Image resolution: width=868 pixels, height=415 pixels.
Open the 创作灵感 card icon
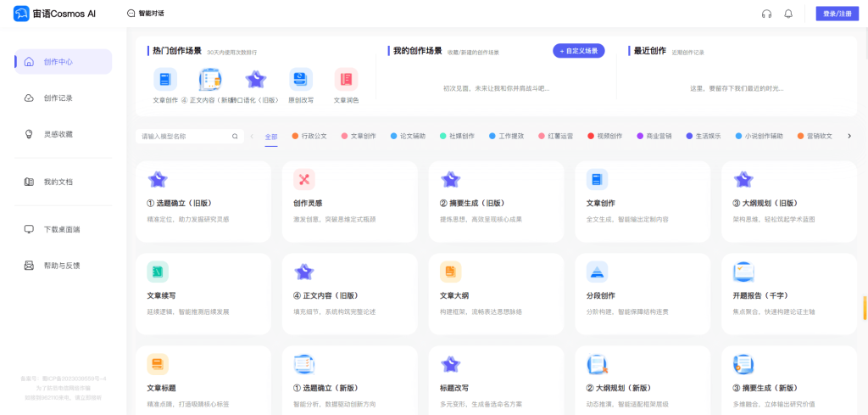[304, 180]
